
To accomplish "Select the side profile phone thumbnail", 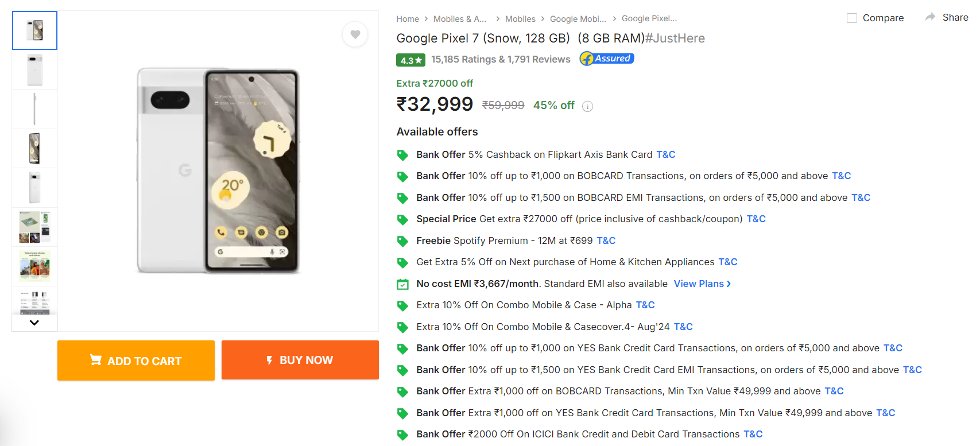I will [34, 109].
